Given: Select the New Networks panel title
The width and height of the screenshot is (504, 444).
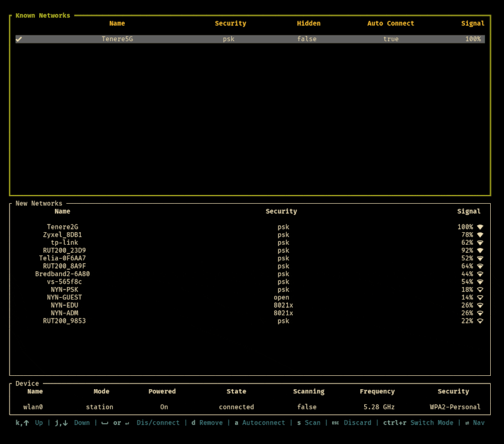Looking at the screenshot, I should (x=39, y=204).
